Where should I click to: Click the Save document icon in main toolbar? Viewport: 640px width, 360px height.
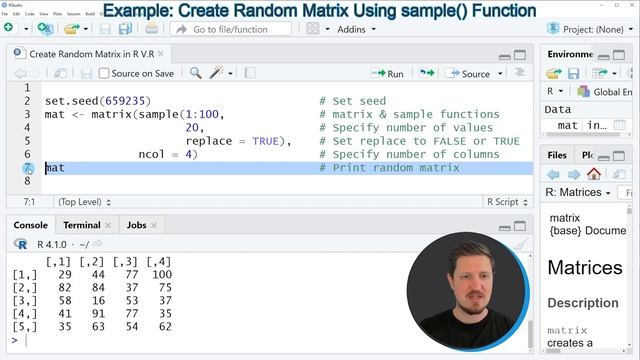coord(105,29)
